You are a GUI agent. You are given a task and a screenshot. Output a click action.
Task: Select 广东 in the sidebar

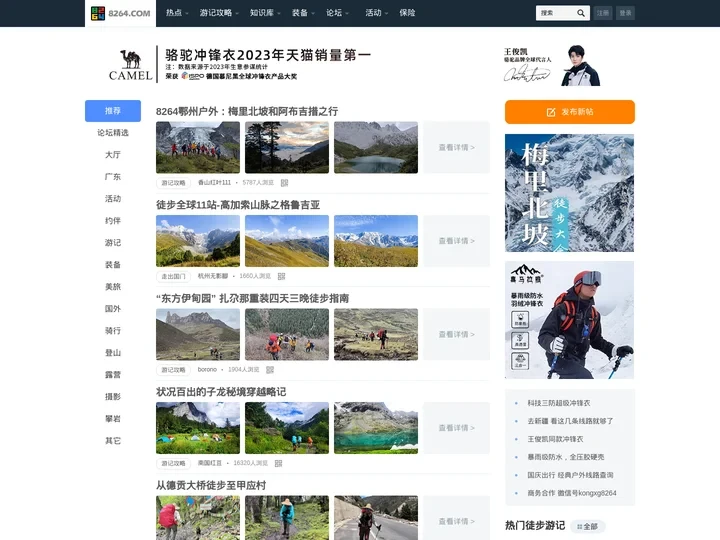(113, 177)
